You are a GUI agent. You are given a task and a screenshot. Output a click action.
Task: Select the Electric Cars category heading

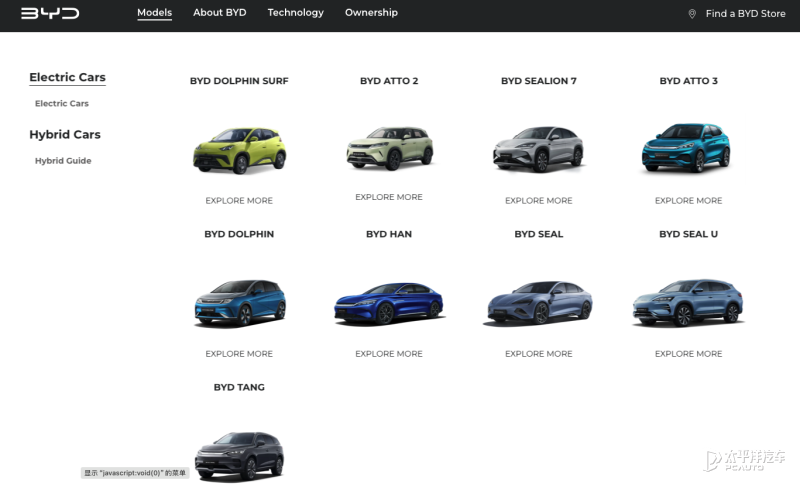pos(67,77)
